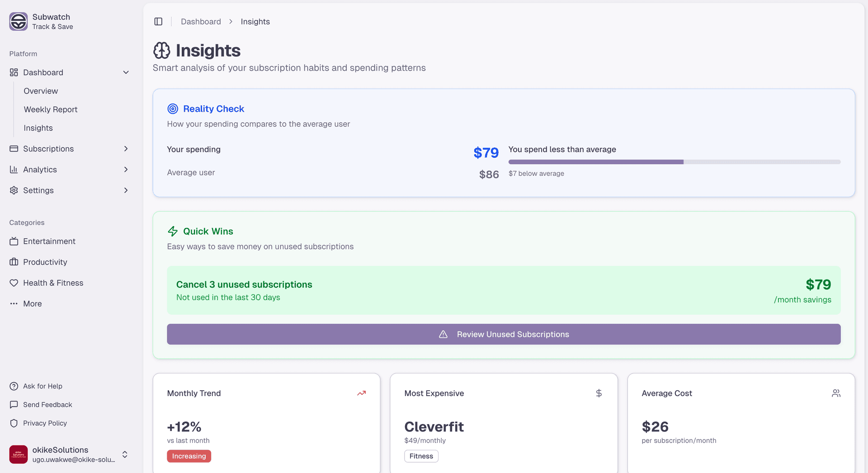Click the Subscriptions card icon
868x473 pixels.
[14, 148]
